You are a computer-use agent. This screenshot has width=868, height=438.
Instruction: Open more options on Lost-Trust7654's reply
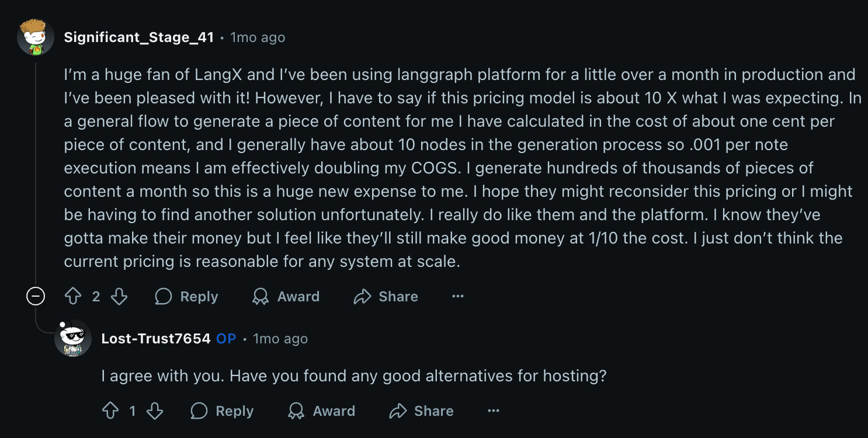tap(494, 411)
